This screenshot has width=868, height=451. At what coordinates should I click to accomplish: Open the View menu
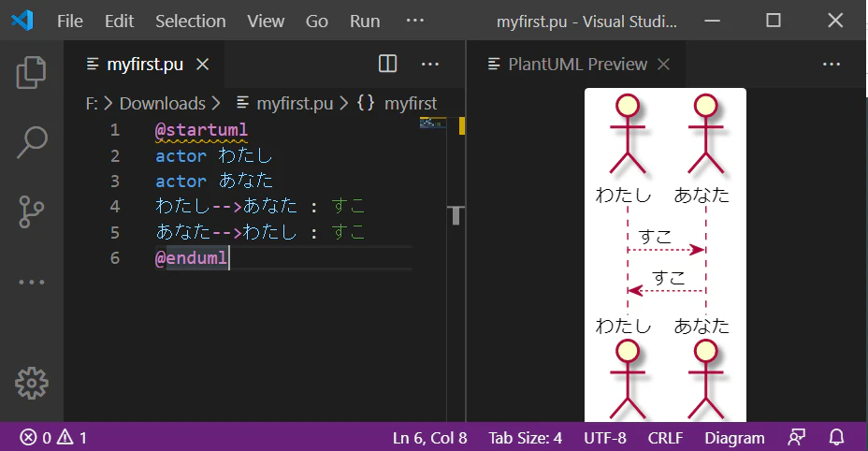(x=266, y=22)
